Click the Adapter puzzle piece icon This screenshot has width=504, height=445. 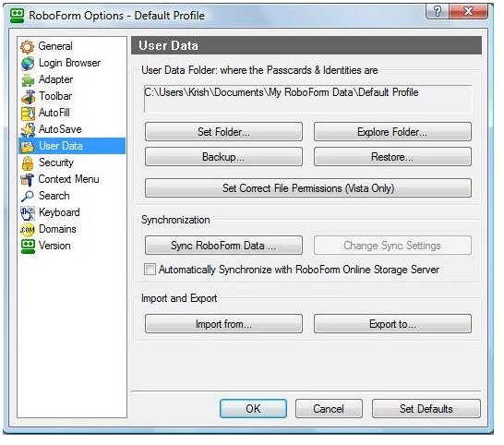pyautogui.click(x=28, y=80)
